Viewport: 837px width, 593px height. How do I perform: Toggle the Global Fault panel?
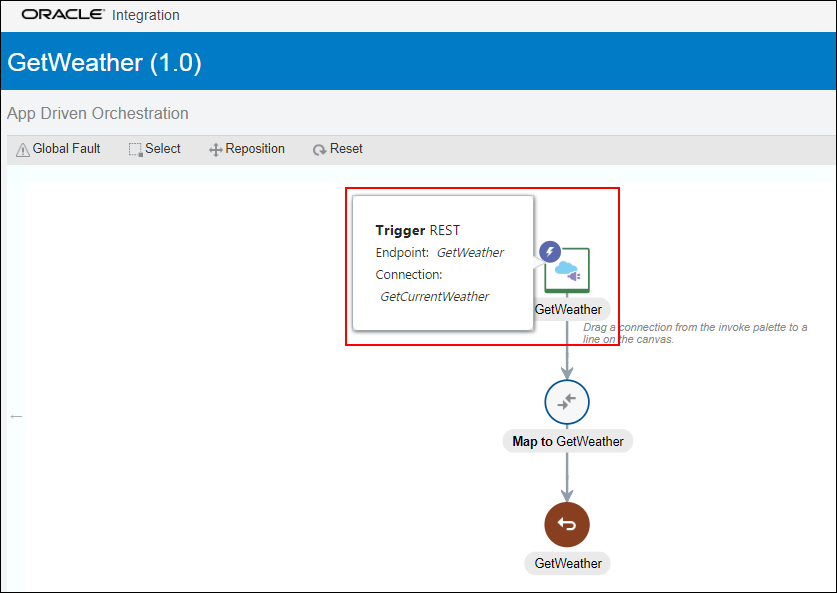tap(57, 148)
